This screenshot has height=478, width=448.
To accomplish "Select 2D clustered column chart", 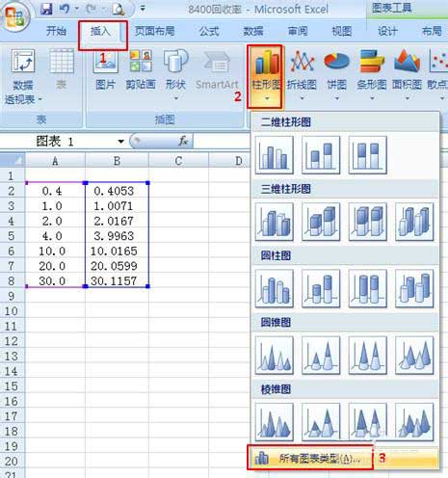I will pyautogui.click(x=275, y=155).
